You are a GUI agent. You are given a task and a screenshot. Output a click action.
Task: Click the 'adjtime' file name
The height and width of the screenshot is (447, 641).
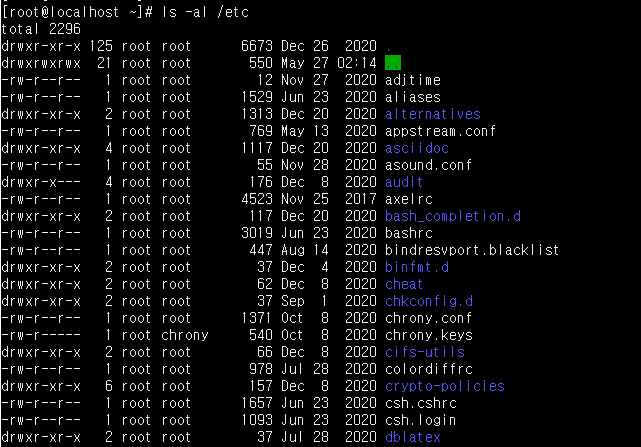[413, 80]
